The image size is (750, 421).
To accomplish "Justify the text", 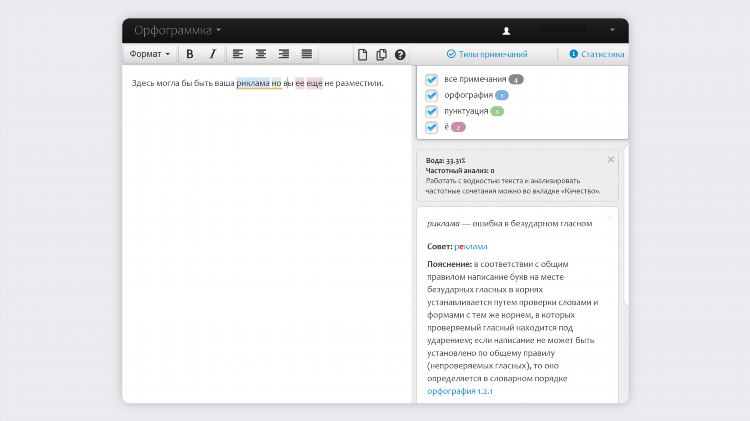I will pos(307,54).
